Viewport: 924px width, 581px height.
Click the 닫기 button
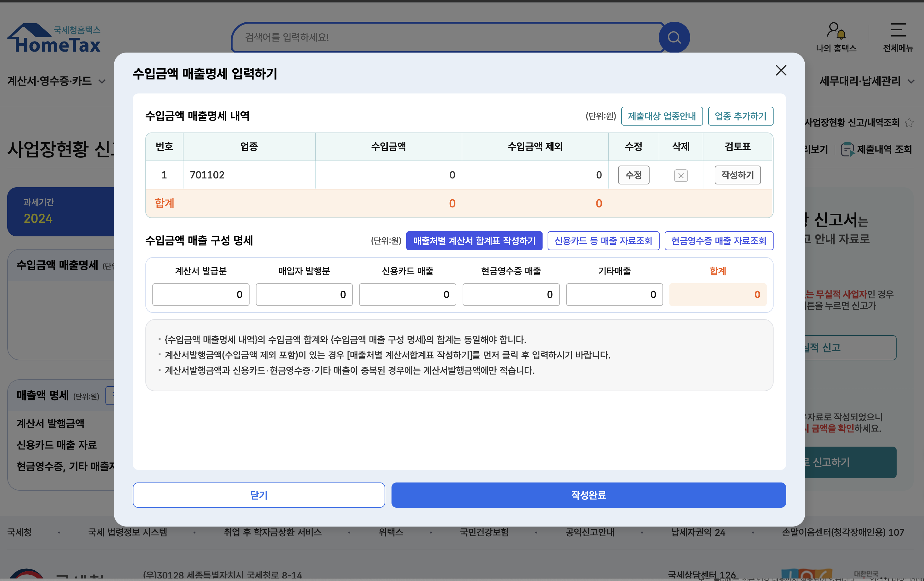tap(259, 495)
